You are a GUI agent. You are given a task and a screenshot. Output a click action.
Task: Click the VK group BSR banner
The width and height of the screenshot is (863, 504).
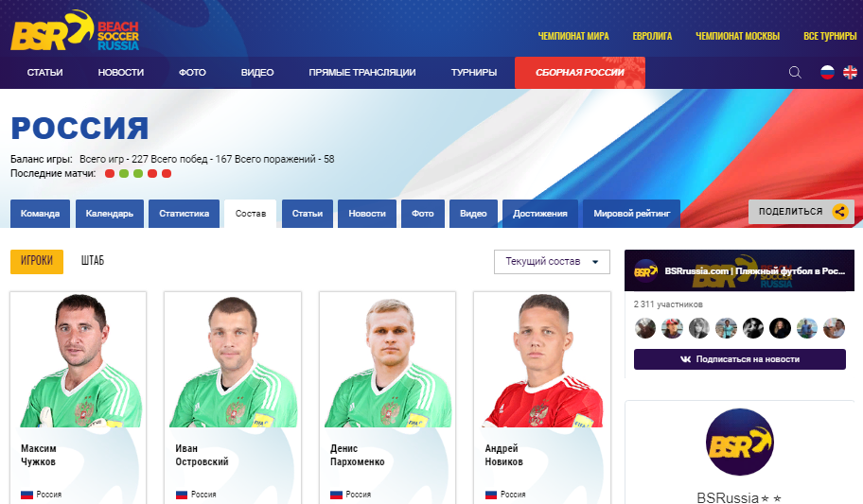[x=739, y=270]
